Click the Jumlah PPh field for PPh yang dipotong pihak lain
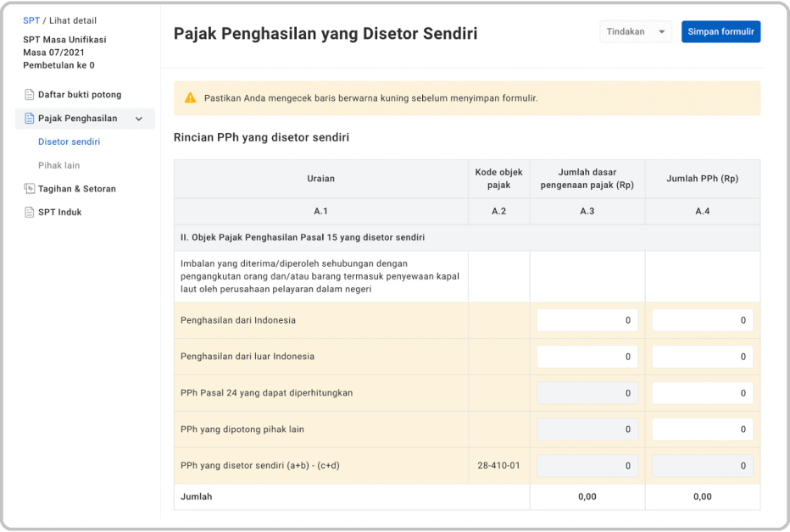The image size is (790, 532). coord(702,429)
